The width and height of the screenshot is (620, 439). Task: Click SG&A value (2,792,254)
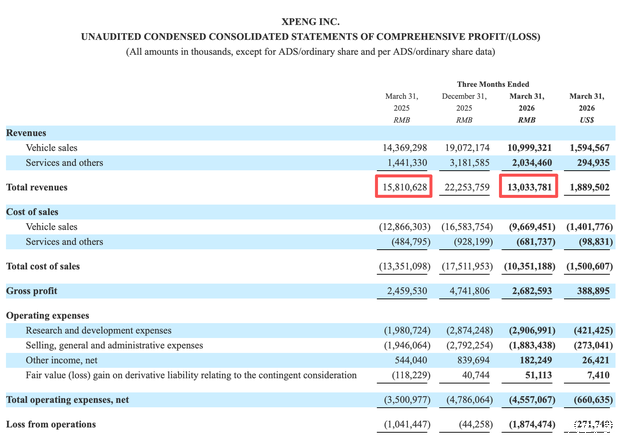(469, 346)
